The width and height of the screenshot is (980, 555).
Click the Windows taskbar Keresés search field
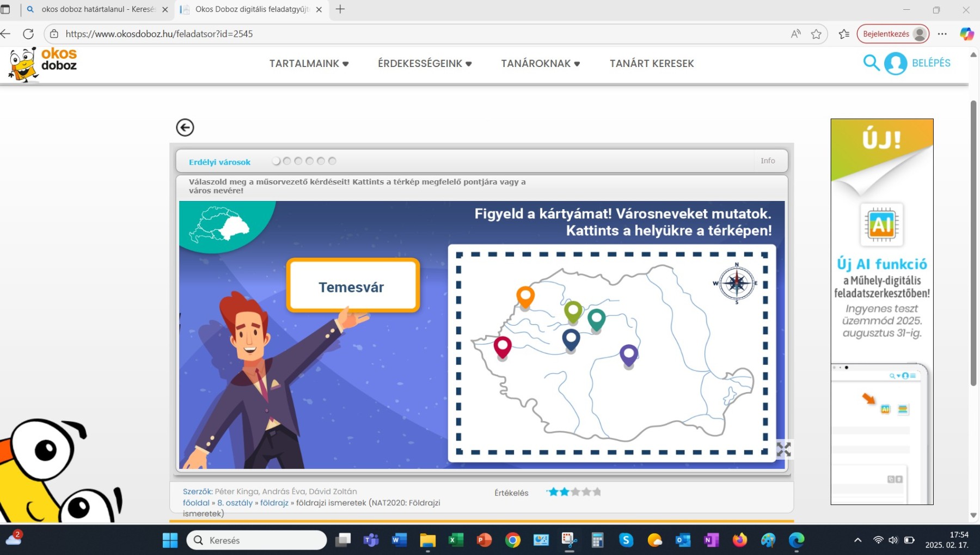point(257,540)
